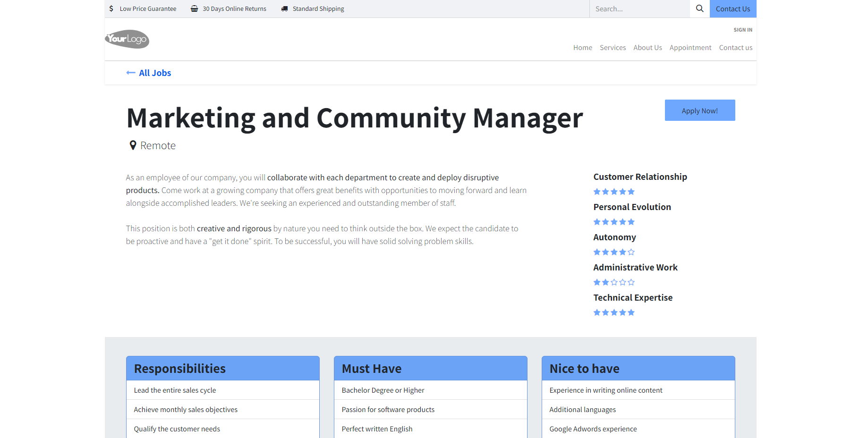Click the Contact us navigation link
The image size is (868, 438).
click(735, 48)
